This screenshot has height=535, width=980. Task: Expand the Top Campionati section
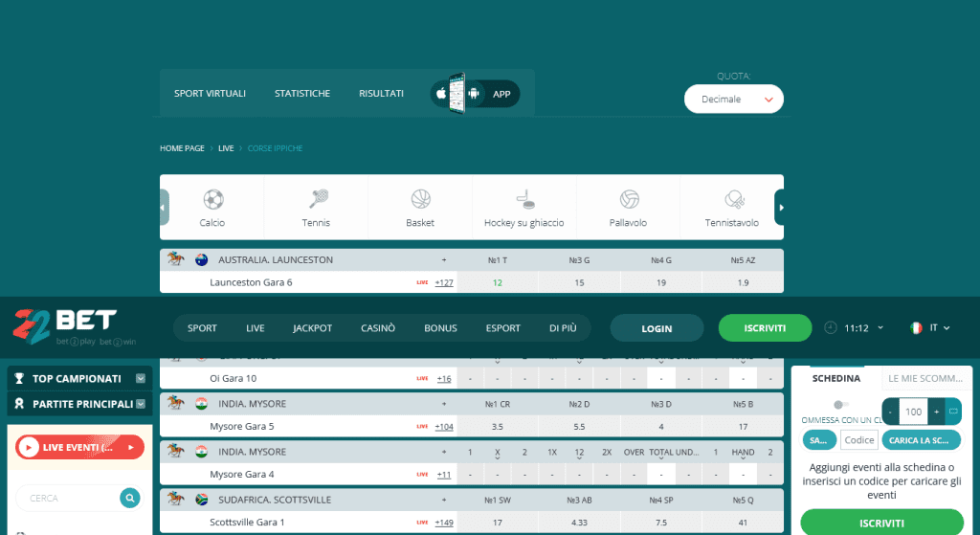[141, 378]
